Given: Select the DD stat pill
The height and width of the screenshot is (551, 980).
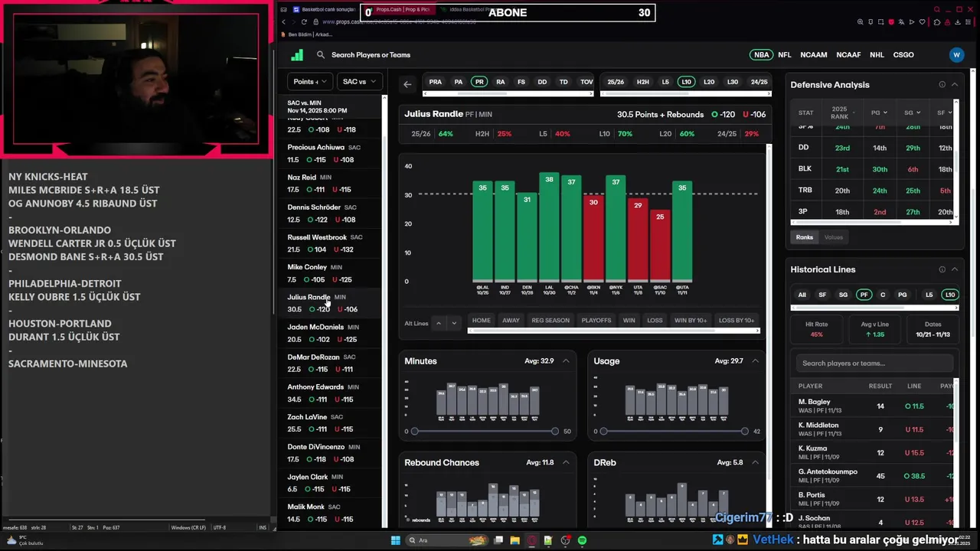Looking at the screenshot, I should point(542,82).
